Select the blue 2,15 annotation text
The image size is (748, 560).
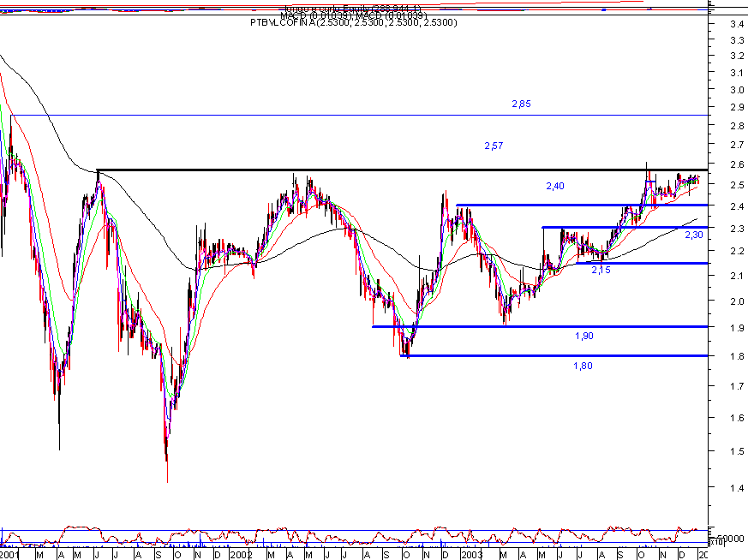pos(601,271)
